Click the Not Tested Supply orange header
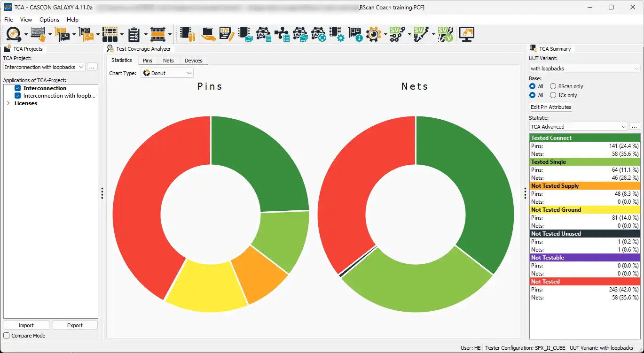The image size is (644, 353). pyautogui.click(x=585, y=186)
